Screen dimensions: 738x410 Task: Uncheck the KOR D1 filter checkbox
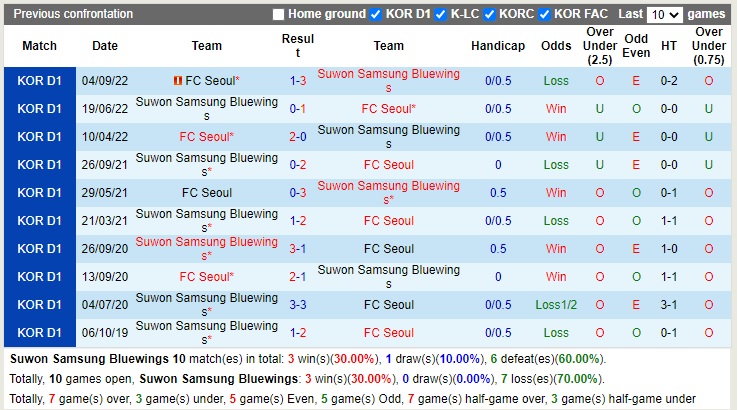coord(376,15)
